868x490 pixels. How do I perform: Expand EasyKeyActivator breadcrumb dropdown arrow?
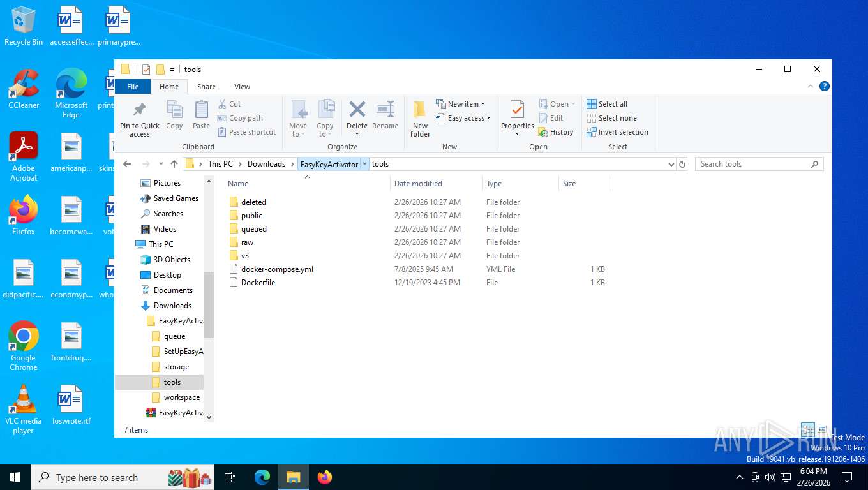(x=365, y=164)
